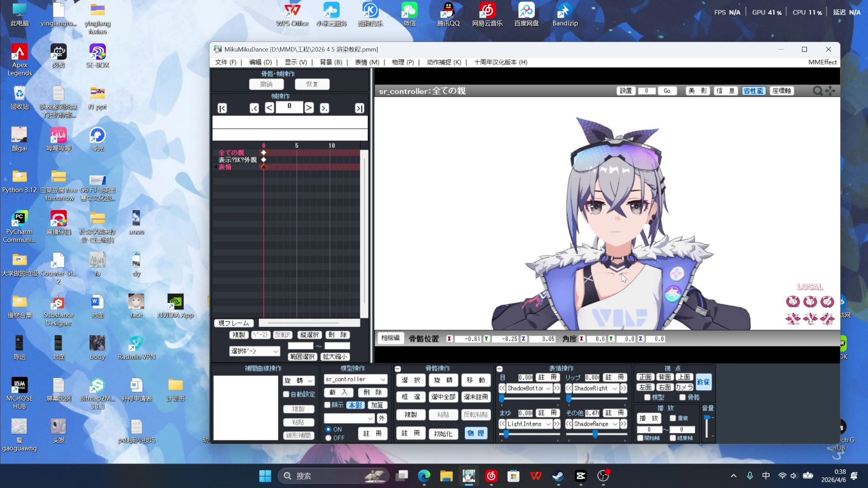Open the 文件 (F) menu

(x=226, y=62)
